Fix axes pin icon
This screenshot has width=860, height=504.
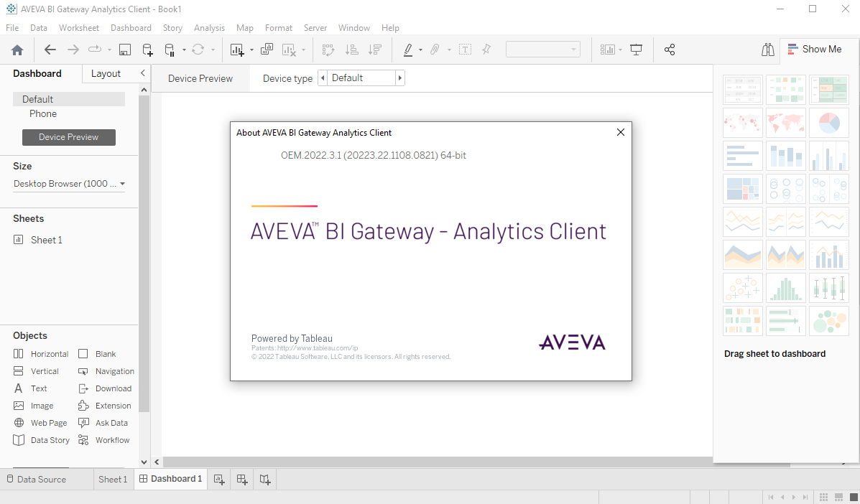coord(486,50)
